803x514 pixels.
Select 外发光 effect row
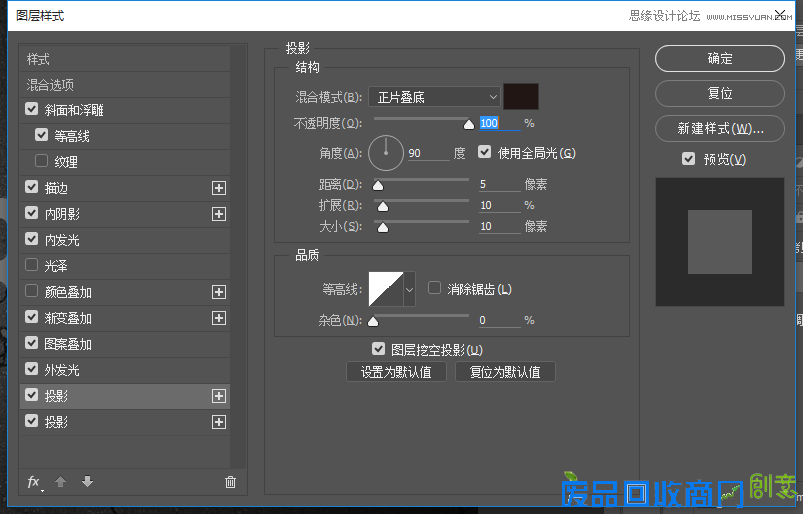point(125,370)
